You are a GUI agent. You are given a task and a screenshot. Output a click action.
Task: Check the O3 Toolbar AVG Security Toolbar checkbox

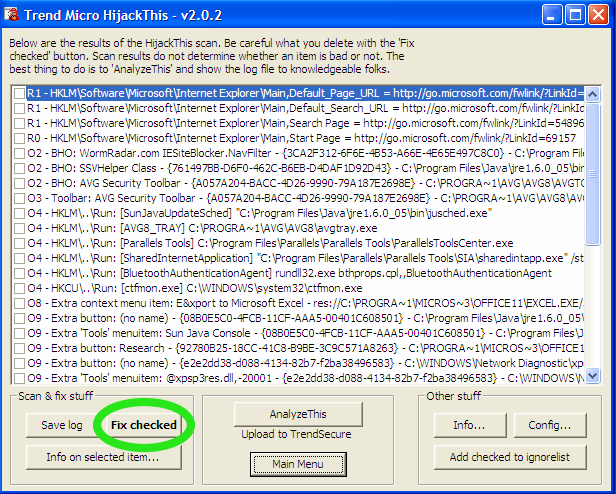[19, 198]
